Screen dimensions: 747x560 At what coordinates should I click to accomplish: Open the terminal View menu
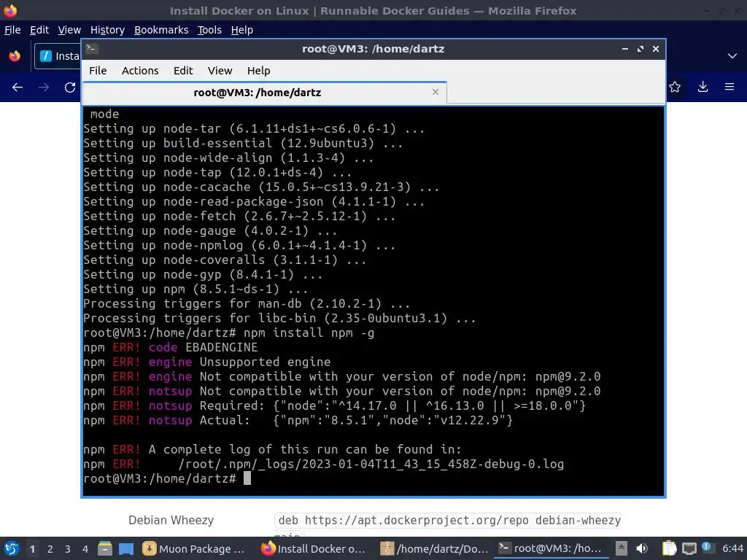pos(220,71)
